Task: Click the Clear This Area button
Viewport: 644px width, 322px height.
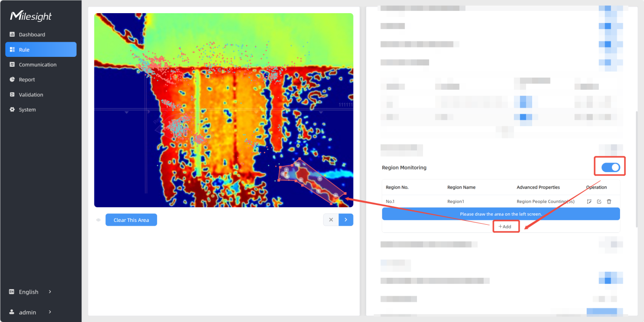Action: pos(131,220)
